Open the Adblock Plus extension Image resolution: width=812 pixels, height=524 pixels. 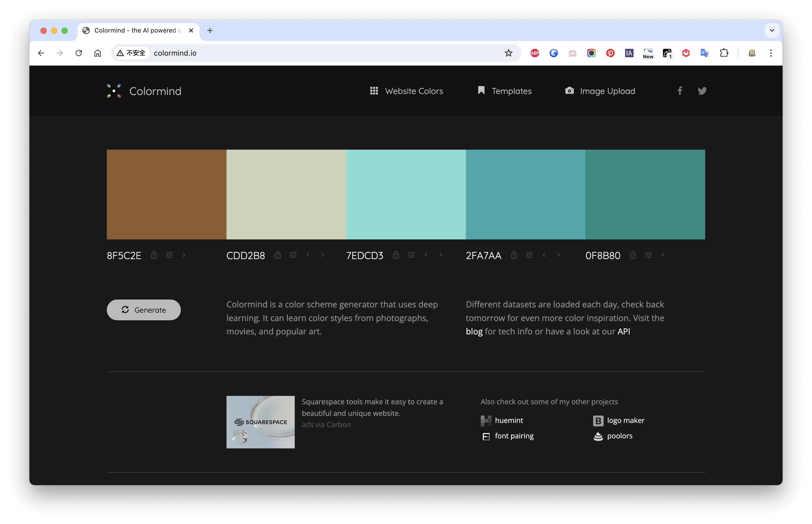[535, 53]
